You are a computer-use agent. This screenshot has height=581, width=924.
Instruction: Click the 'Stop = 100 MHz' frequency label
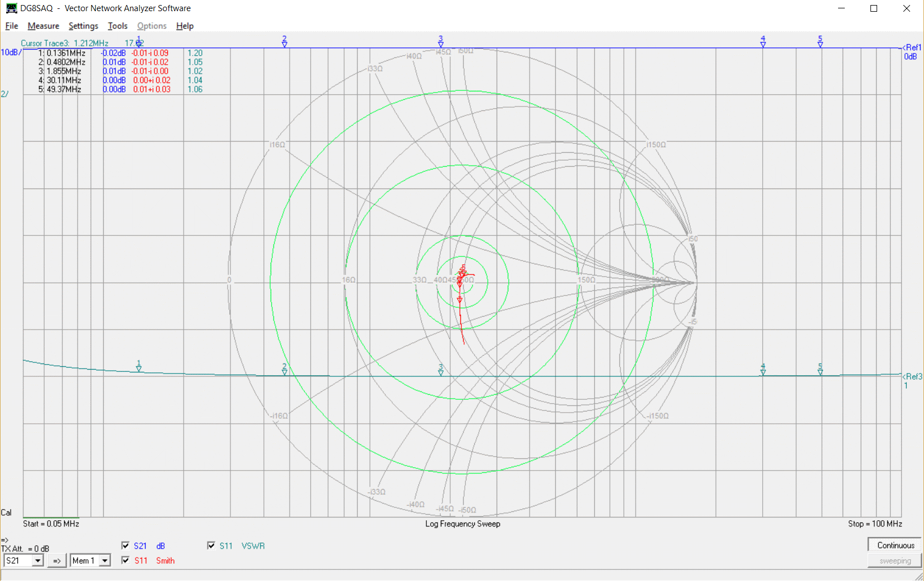click(875, 524)
